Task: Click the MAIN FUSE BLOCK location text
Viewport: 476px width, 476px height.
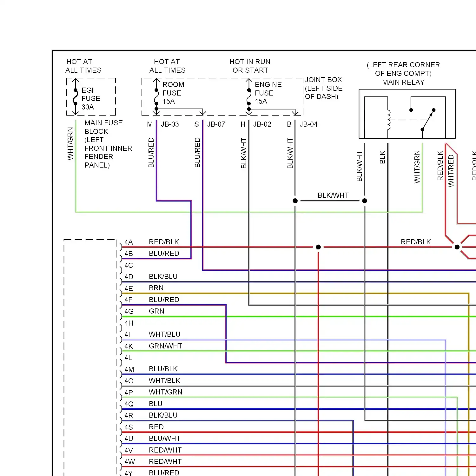Action: coord(108,144)
